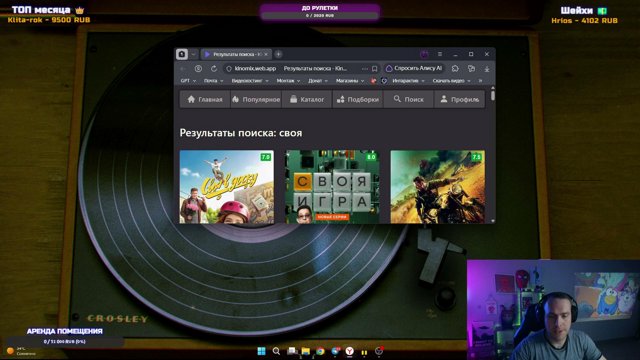Screen dimensions: 640x360
Task: Open the Windows Start menu
Action: tap(261, 351)
